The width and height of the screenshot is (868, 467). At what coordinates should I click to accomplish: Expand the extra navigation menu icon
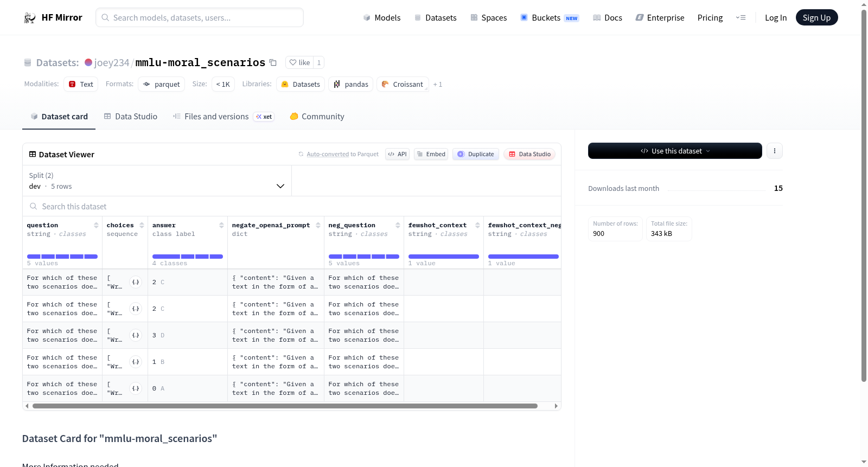[x=741, y=17]
